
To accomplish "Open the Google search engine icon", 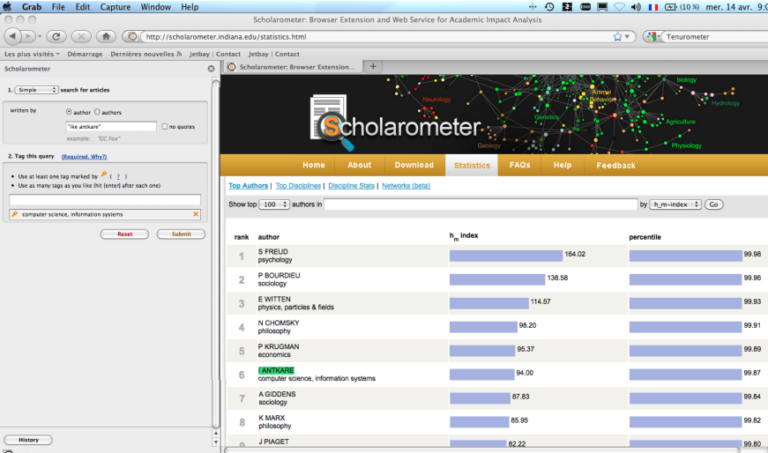I will (x=650, y=37).
